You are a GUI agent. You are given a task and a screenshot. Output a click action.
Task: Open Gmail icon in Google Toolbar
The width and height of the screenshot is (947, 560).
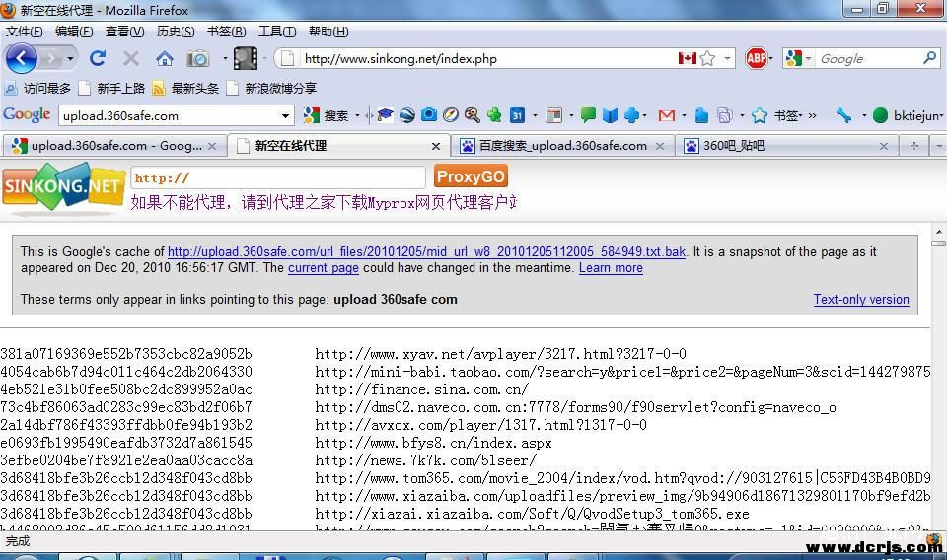(x=667, y=115)
